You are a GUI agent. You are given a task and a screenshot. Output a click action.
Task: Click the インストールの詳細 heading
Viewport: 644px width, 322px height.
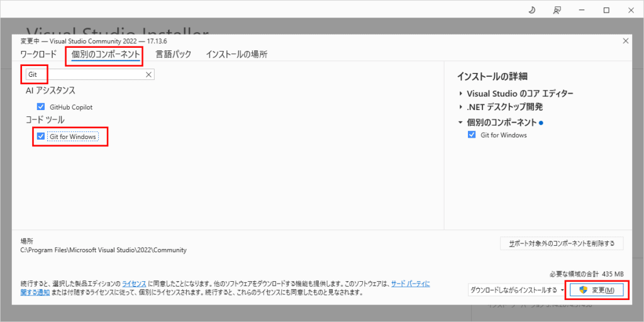pyautogui.click(x=492, y=76)
